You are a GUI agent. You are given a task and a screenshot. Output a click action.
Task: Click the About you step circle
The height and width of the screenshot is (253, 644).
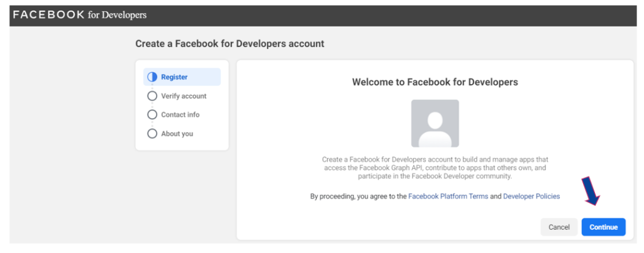click(152, 134)
